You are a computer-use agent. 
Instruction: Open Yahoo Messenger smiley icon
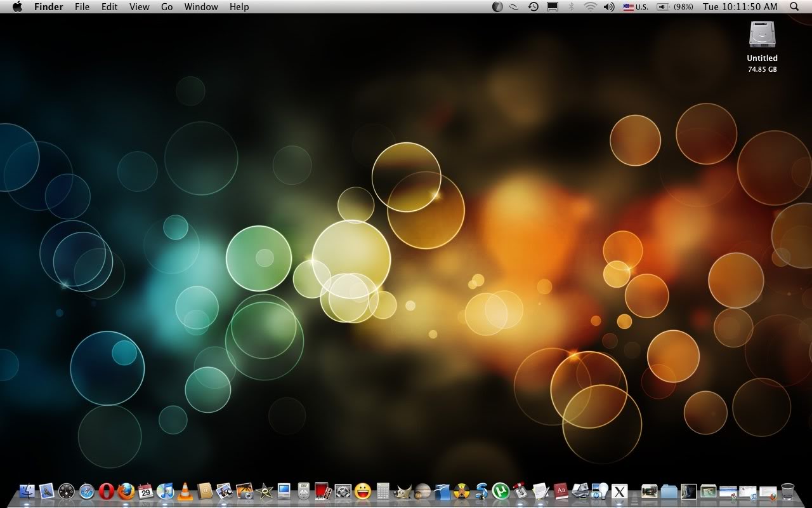[x=363, y=491]
